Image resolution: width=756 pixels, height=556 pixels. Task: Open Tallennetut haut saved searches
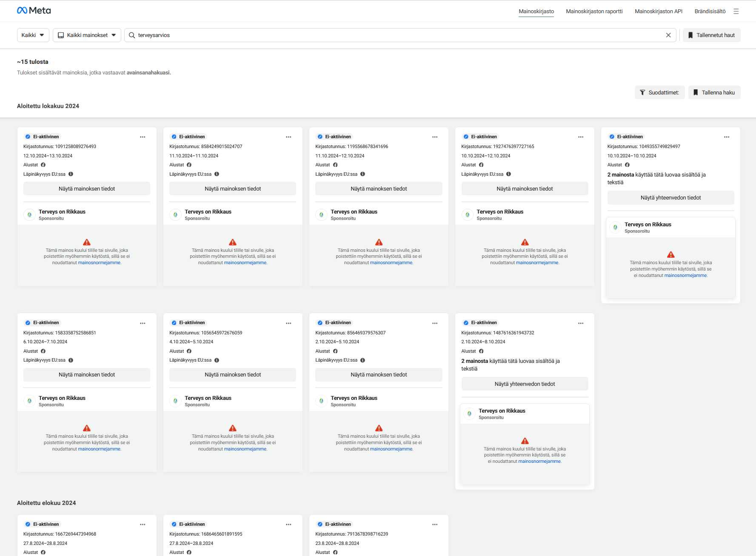click(x=712, y=35)
